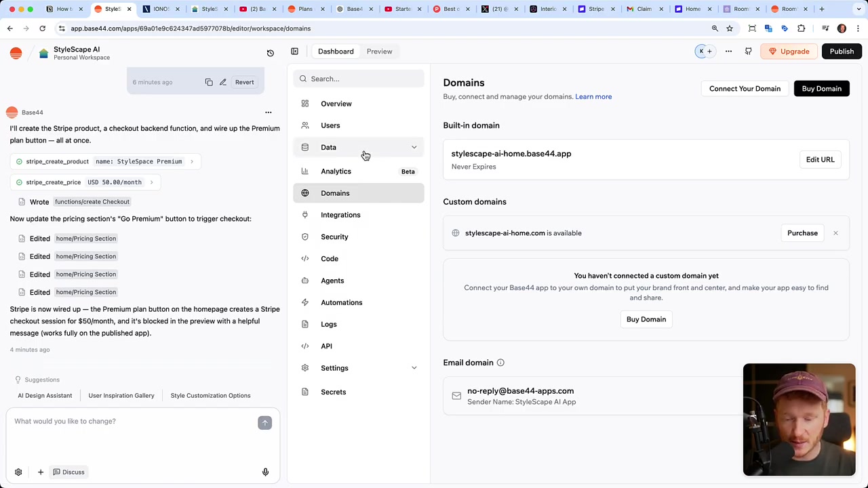Expand the Settings section chevron

414,368
